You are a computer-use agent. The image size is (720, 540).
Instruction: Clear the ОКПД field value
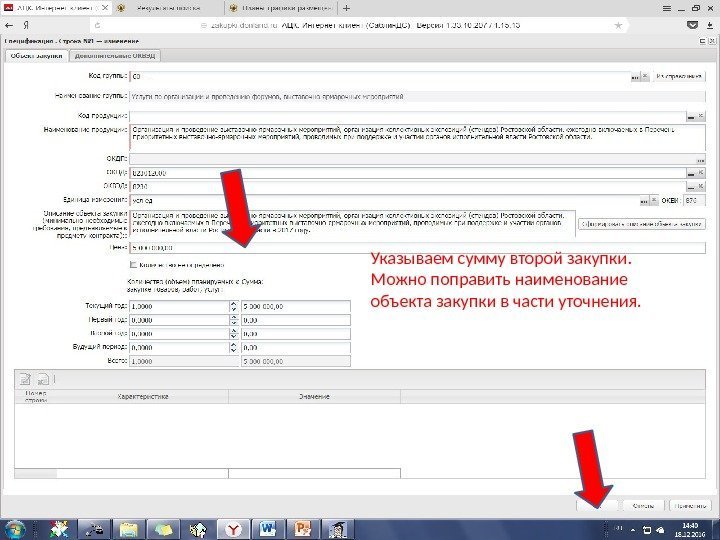pos(701,173)
